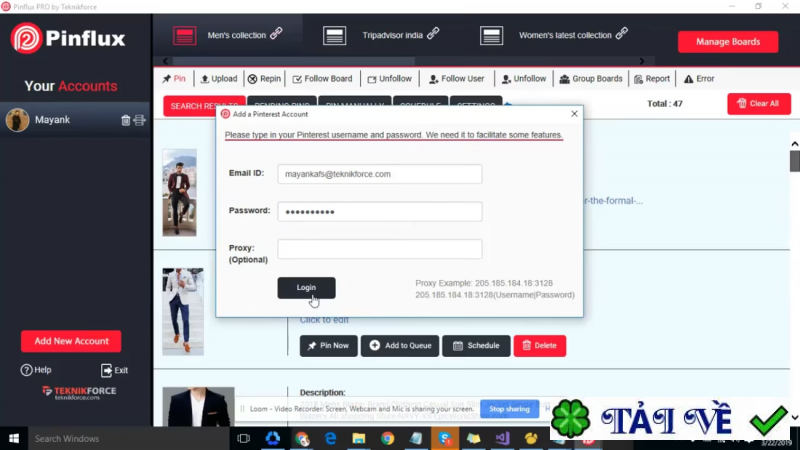Open the navy blazer pin thumbnail
This screenshot has width=800, height=450.
pyautogui.click(x=198, y=406)
